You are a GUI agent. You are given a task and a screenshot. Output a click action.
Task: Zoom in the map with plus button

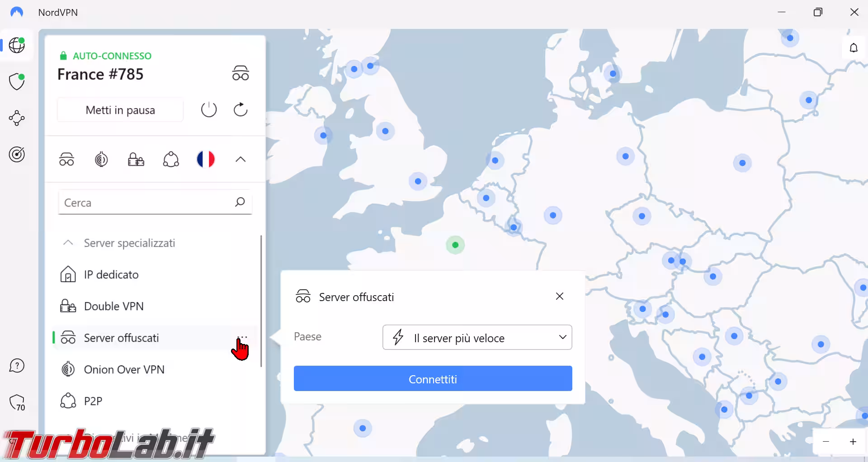tap(853, 442)
